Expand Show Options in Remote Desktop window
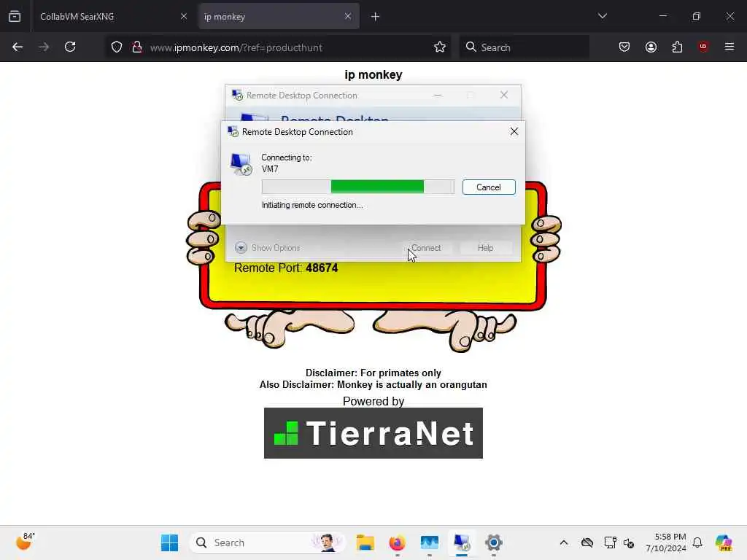The image size is (747, 560). [267, 248]
